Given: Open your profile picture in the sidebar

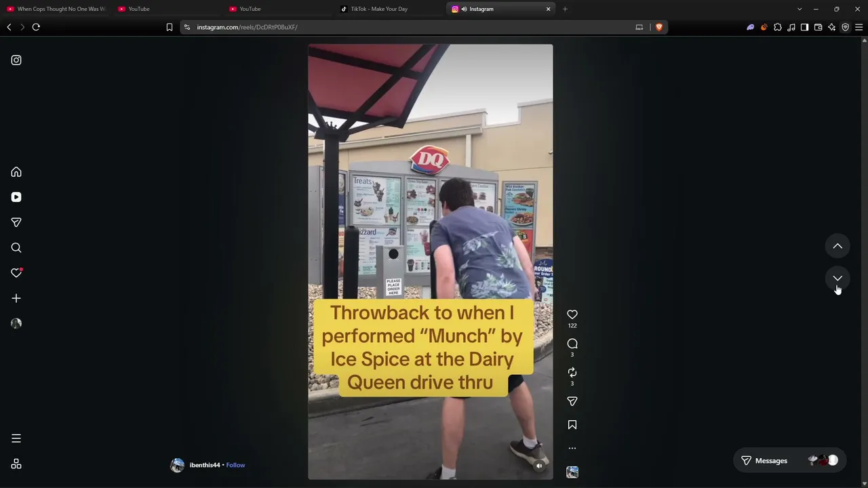Looking at the screenshot, I should [16, 323].
